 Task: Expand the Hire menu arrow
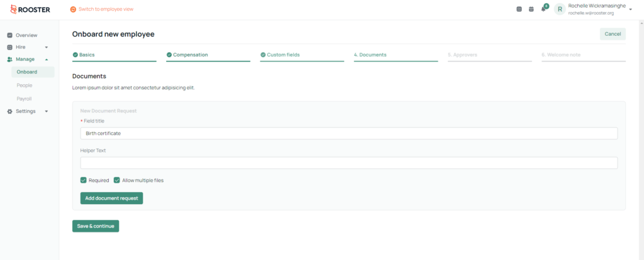point(47,47)
